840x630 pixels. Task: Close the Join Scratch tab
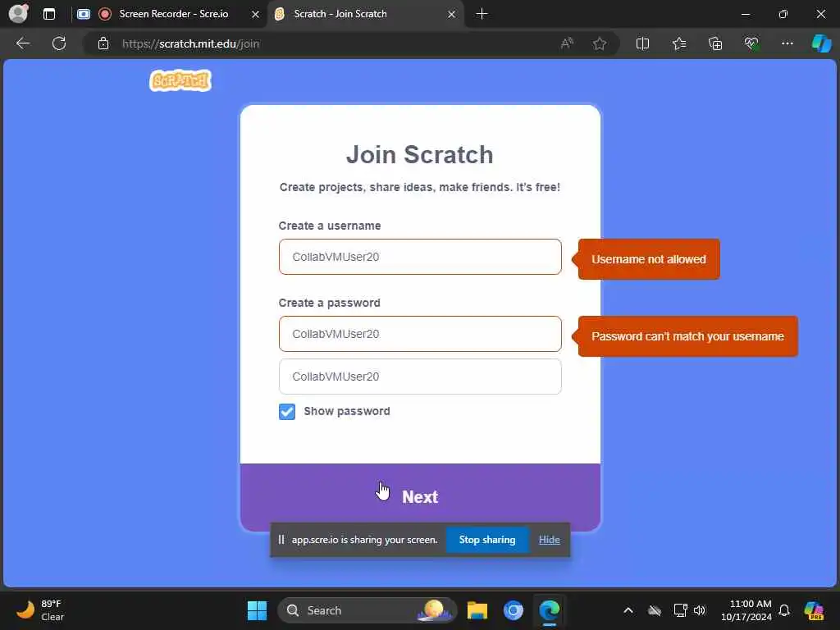click(452, 15)
